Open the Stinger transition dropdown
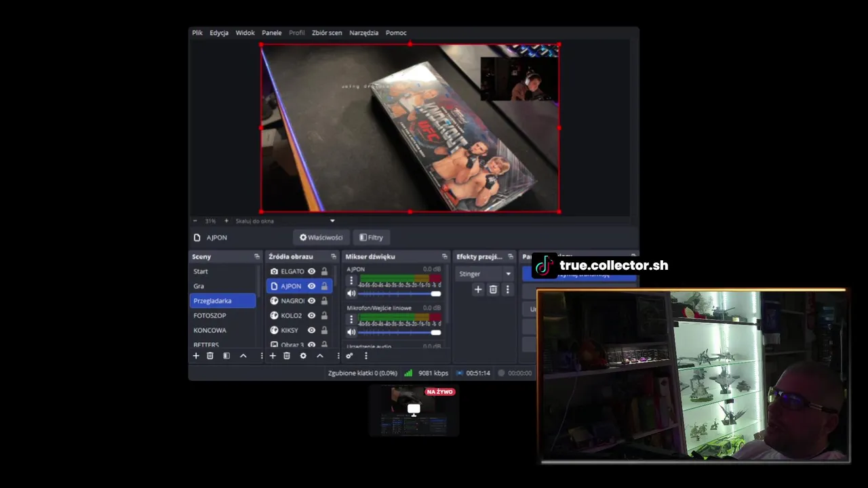The height and width of the screenshot is (488, 868). (485, 274)
